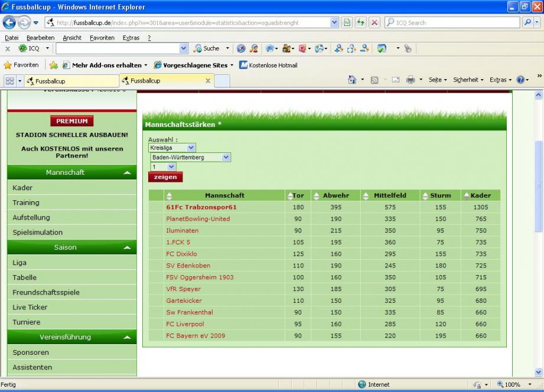544x392 pixels.
Task: Sort table by Kader column arrows
Action: [x=467, y=196]
